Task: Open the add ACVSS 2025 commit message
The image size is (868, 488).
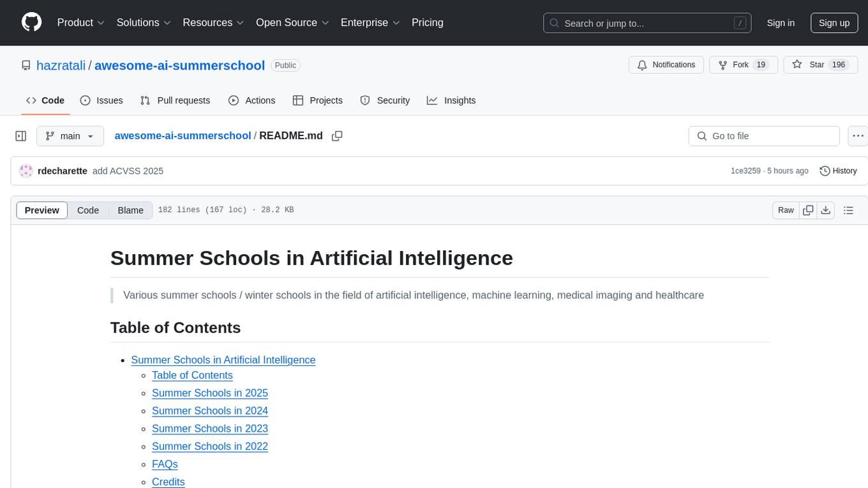Action: click(x=128, y=171)
